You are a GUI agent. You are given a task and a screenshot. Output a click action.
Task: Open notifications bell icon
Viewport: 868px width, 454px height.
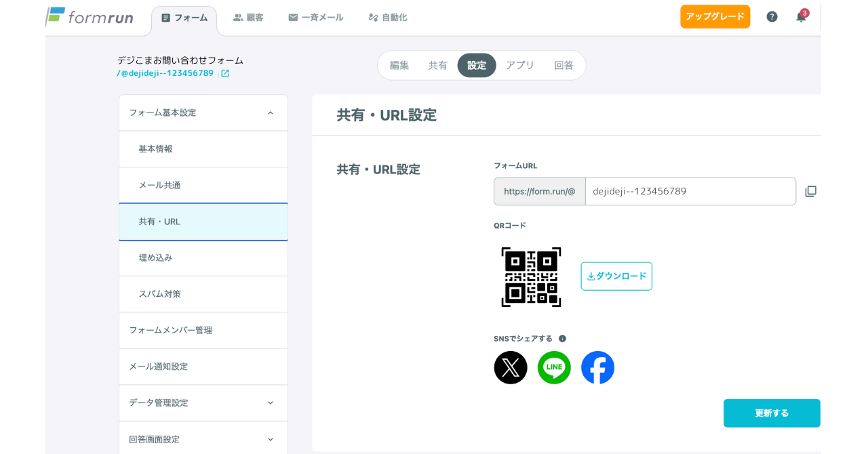pyautogui.click(x=801, y=17)
